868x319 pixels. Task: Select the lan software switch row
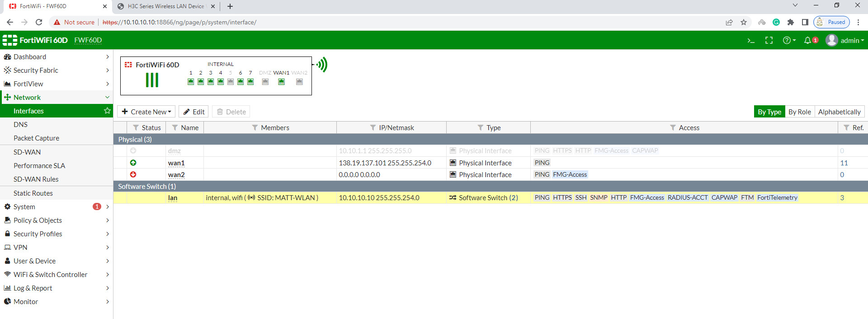[x=491, y=197]
